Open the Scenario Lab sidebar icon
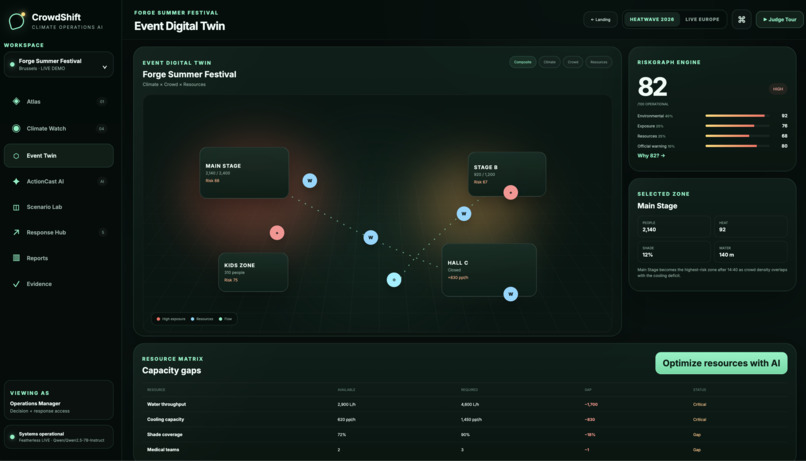 (x=16, y=207)
